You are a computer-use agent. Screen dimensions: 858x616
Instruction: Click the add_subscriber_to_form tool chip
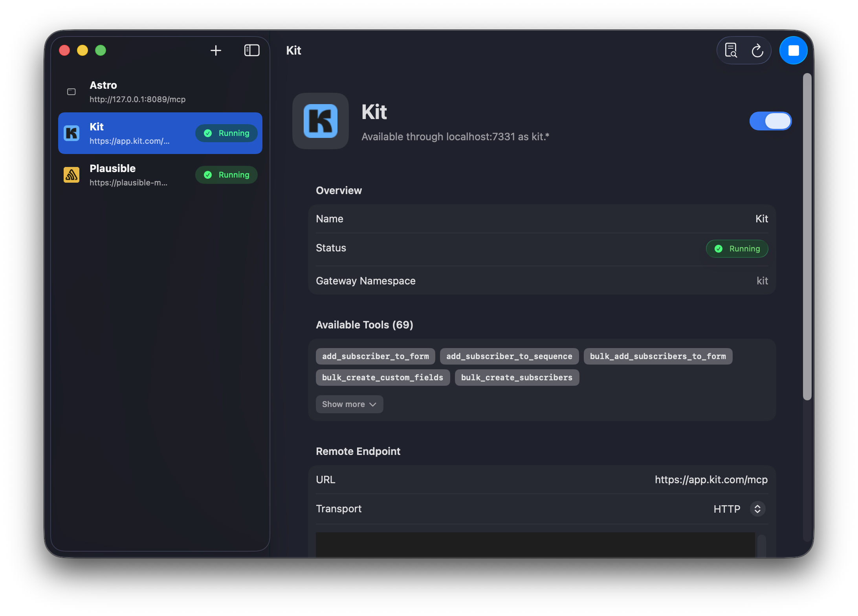pos(376,356)
